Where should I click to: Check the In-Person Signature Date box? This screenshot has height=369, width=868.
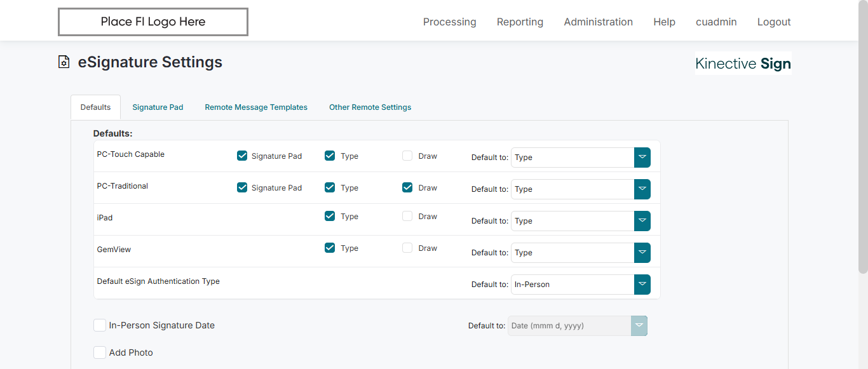(100, 325)
